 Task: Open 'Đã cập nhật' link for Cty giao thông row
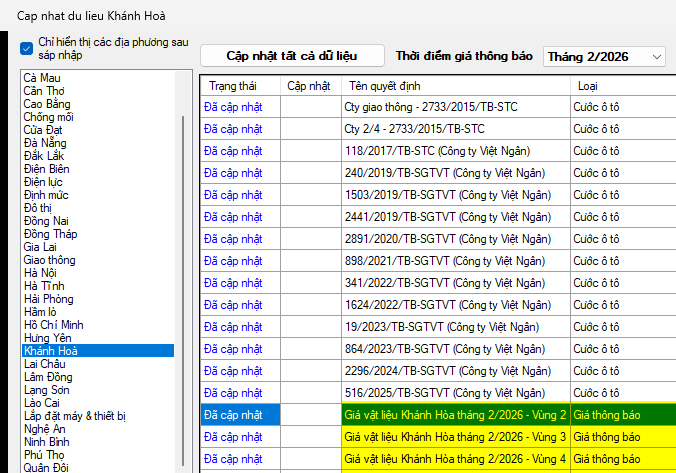233,106
